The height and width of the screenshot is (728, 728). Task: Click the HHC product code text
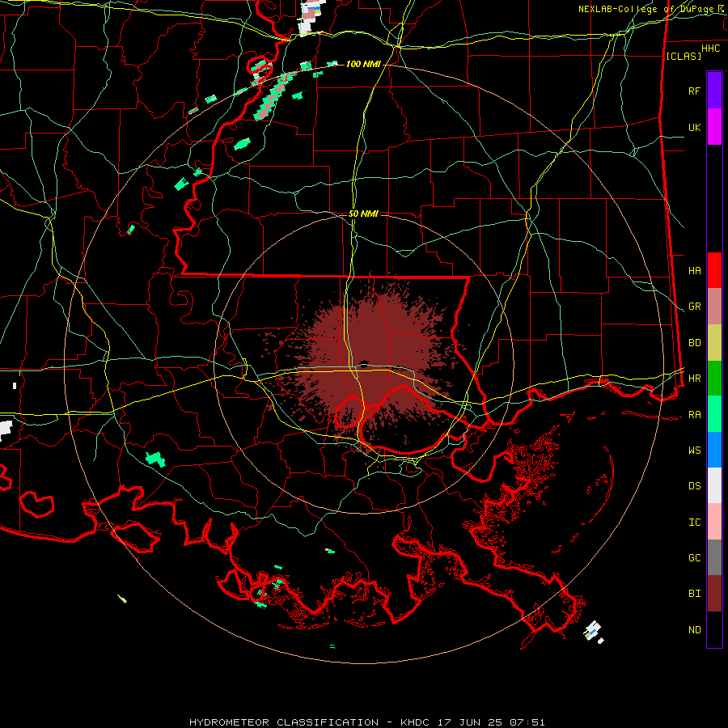point(711,49)
